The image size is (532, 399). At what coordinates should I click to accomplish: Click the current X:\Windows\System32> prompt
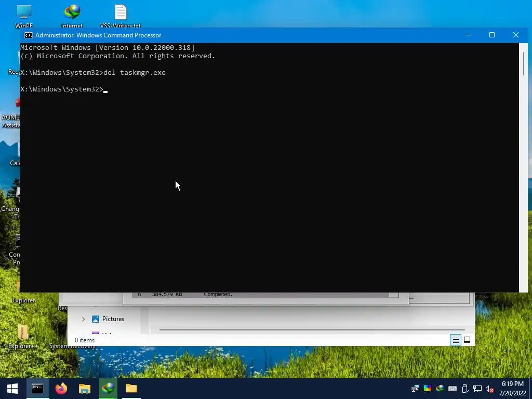[62, 89]
